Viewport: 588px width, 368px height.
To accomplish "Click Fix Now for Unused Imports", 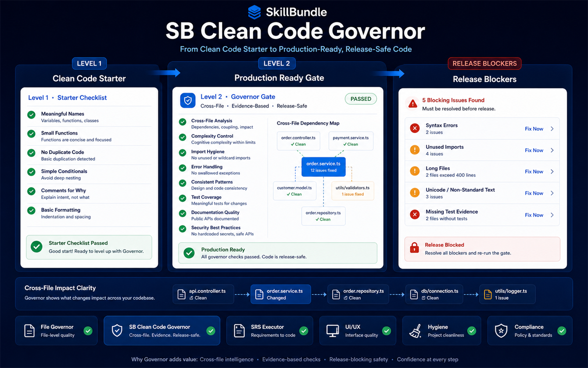I will point(534,150).
